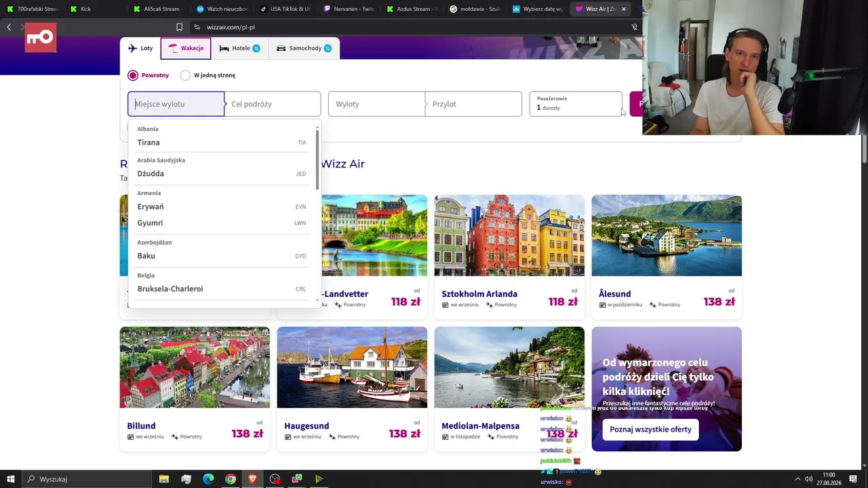Image resolution: width=868 pixels, height=488 pixels.
Task: Choose Gyumri LWN from the airport list
Action: [222, 223]
